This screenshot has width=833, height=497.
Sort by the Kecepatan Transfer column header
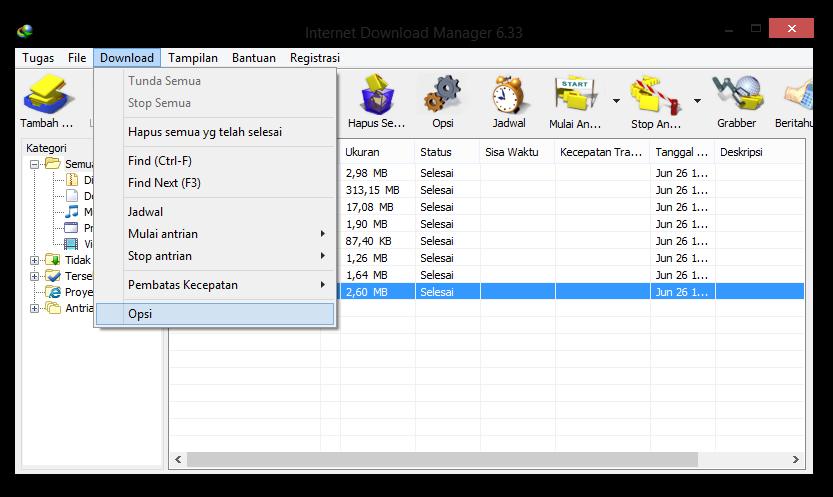[x=602, y=152]
